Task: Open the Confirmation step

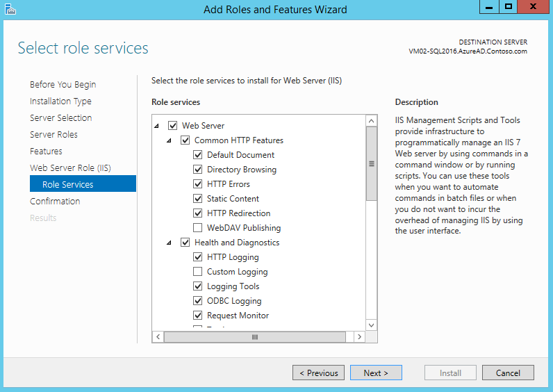Action: [x=55, y=201]
